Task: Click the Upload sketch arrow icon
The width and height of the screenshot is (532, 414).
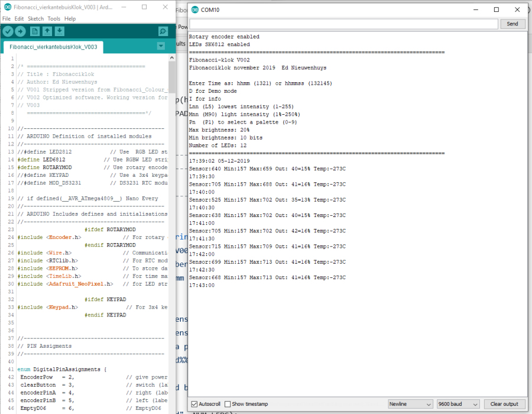Action: point(20,31)
